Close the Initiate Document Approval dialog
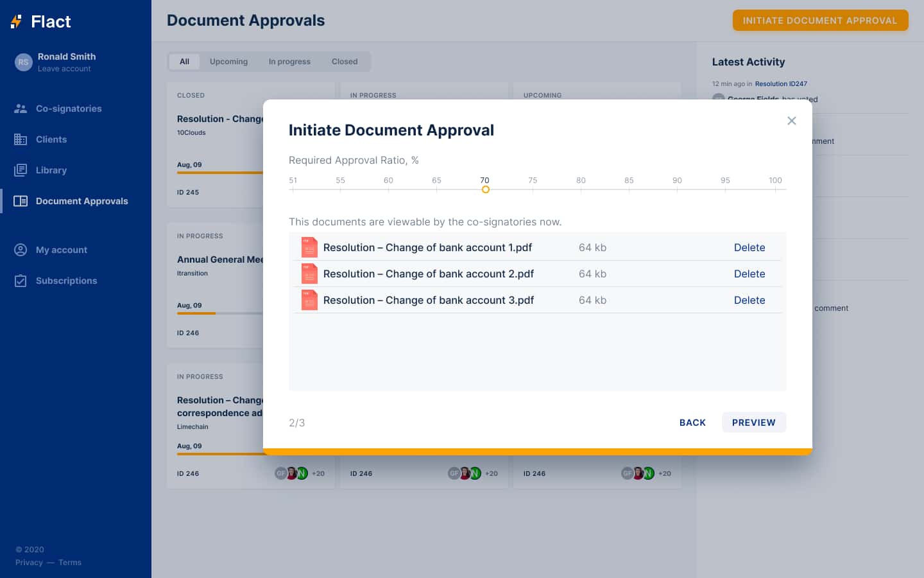 (x=791, y=121)
